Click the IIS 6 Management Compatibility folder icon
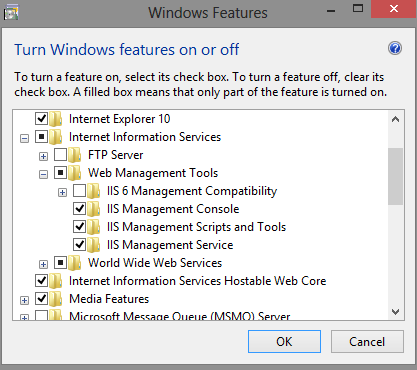The width and height of the screenshot is (417, 370). click(x=94, y=191)
